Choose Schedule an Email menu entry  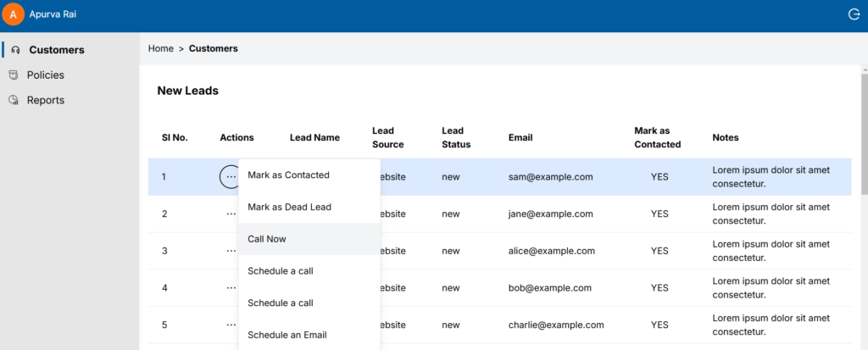[x=287, y=335]
